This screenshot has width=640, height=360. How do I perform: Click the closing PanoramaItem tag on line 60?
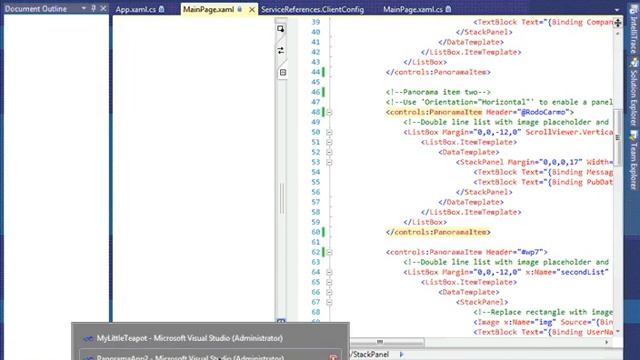pyautogui.click(x=438, y=232)
